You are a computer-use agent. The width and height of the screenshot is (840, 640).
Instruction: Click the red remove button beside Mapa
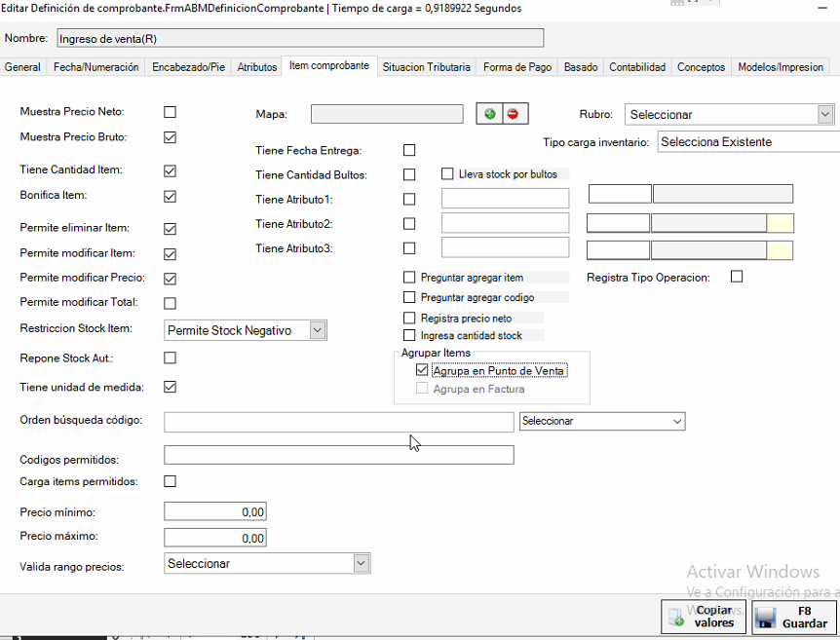click(513, 114)
